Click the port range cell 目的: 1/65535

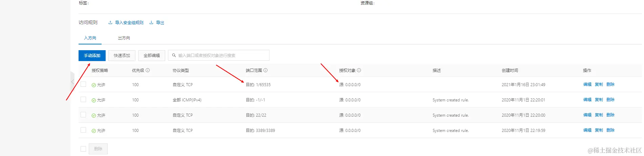coord(258,85)
